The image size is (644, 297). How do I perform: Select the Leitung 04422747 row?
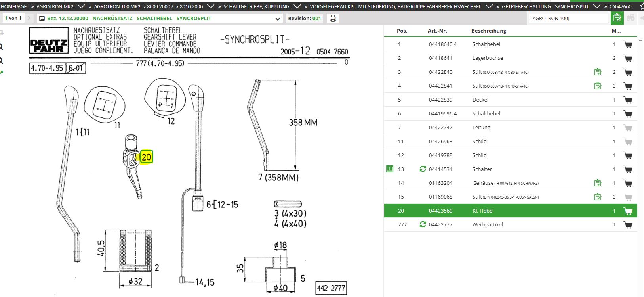click(x=511, y=127)
